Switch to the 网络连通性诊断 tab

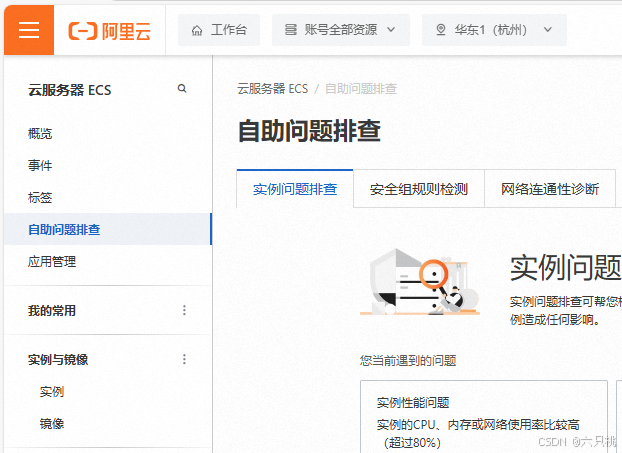pos(550,189)
